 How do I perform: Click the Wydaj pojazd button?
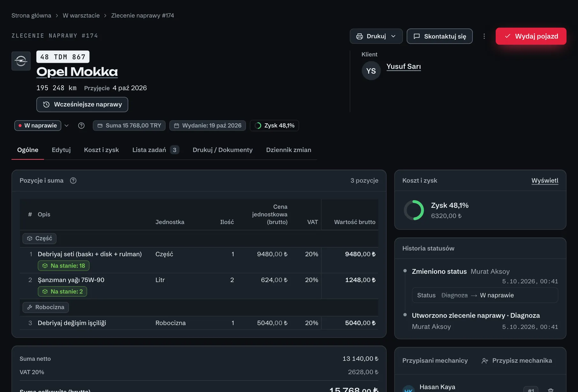(x=531, y=36)
